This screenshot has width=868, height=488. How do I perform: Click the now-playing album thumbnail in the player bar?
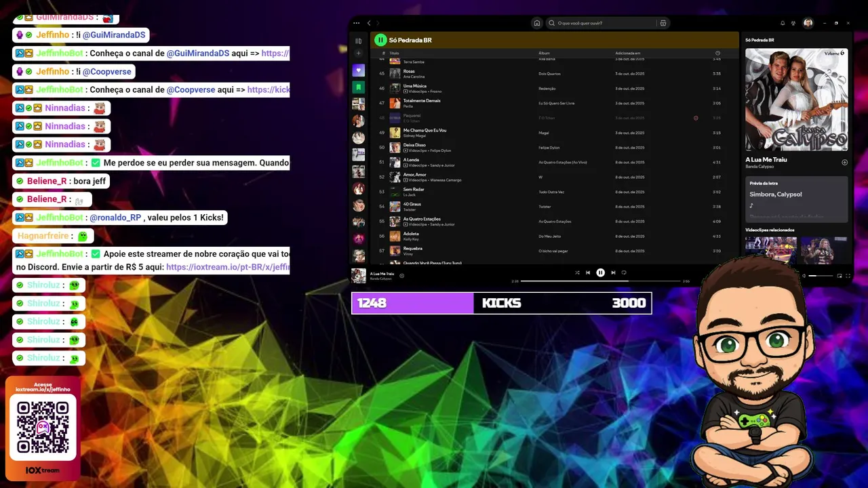point(359,276)
